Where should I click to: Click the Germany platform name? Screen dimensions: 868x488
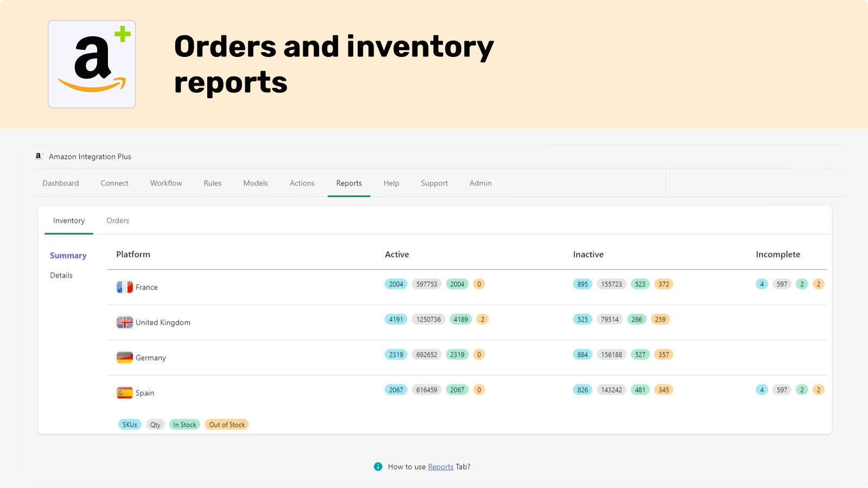pos(151,358)
